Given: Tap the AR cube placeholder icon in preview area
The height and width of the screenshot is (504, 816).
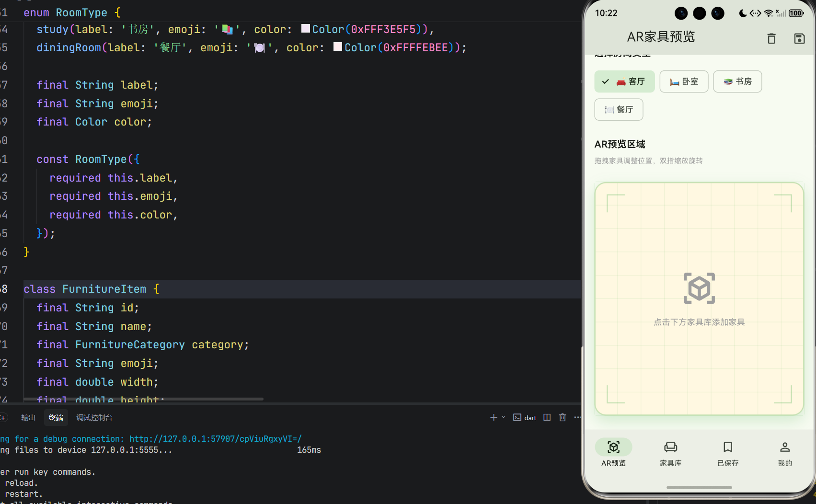Looking at the screenshot, I should pyautogui.click(x=699, y=288).
